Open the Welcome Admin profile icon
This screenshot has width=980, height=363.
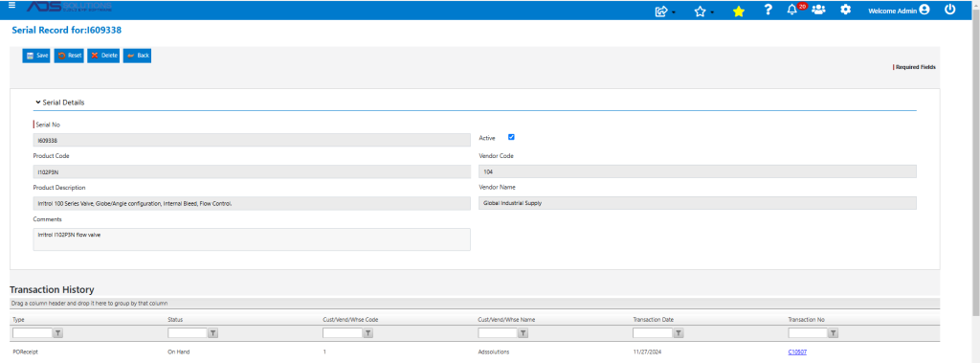point(924,10)
